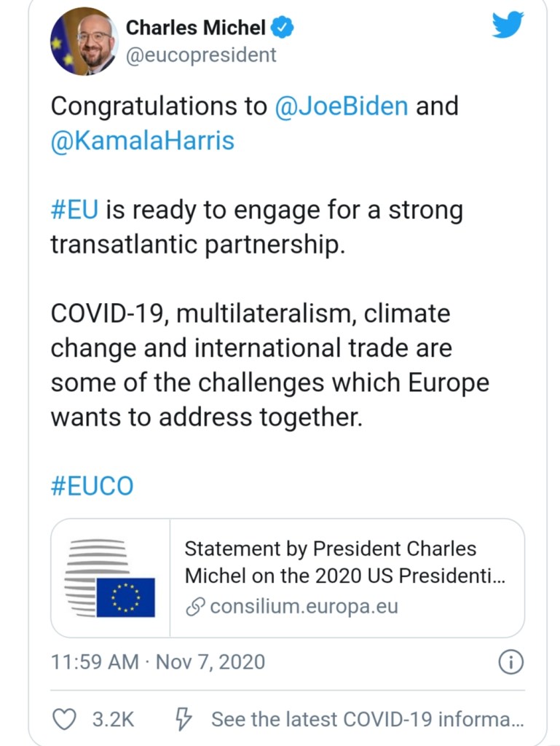560x746 pixels.
Task: Open the @JoeBiden mention
Action: [341, 106]
